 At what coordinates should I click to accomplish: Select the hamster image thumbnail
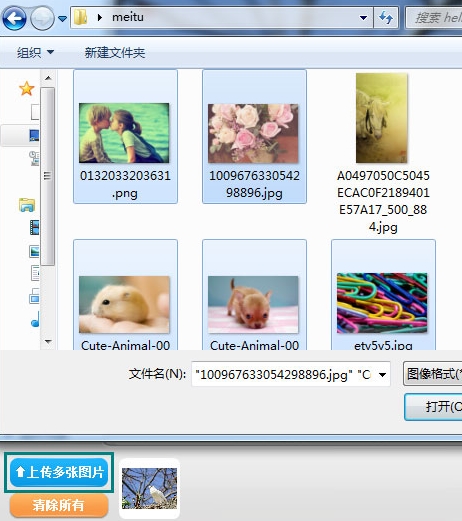(124, 304)
